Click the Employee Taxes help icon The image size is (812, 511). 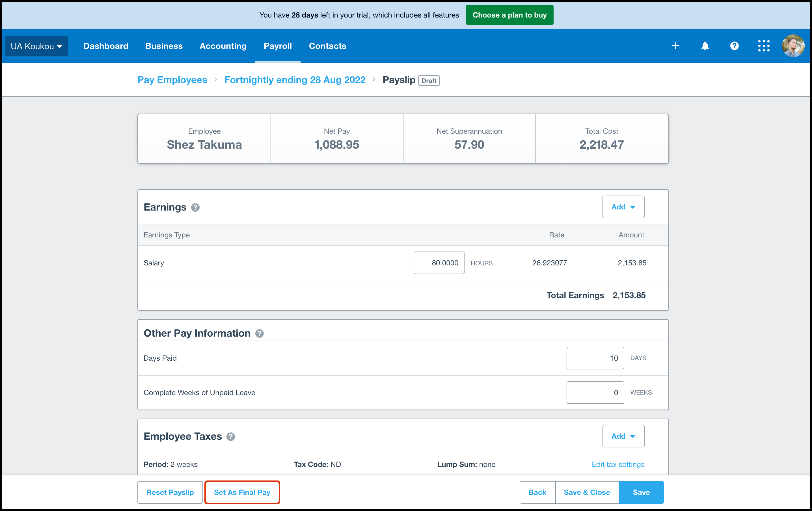click(231, 436)
